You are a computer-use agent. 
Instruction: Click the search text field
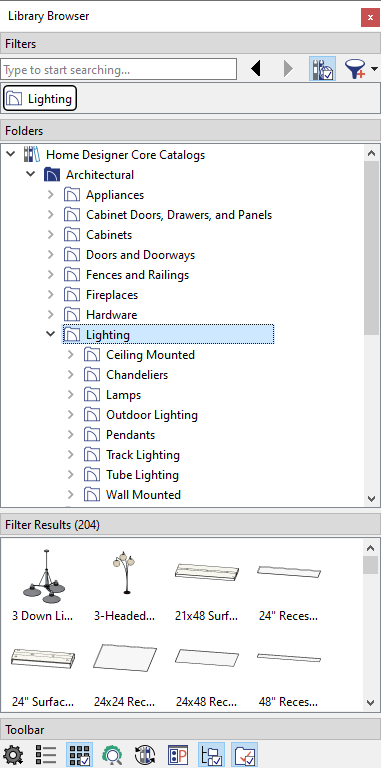(x=119, y=70)
